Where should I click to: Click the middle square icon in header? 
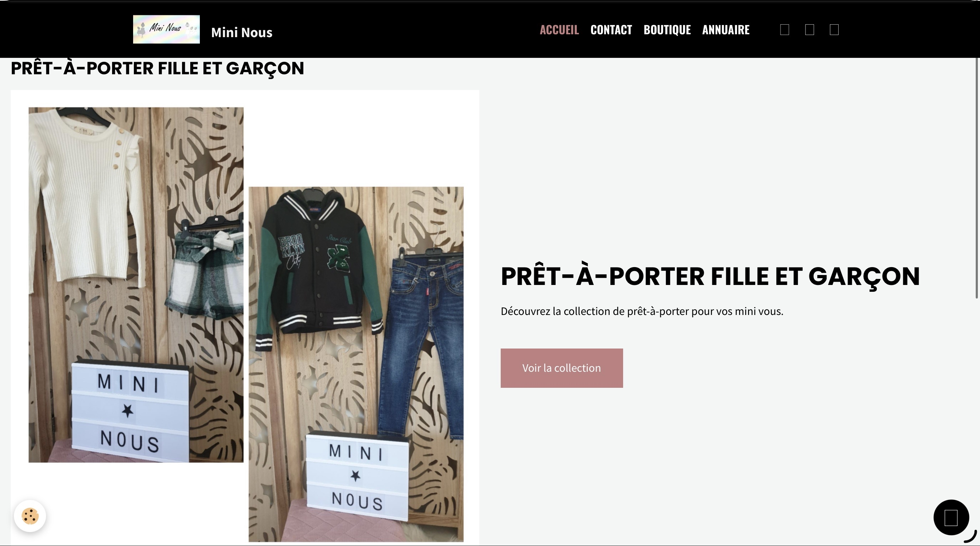[809, 30]
